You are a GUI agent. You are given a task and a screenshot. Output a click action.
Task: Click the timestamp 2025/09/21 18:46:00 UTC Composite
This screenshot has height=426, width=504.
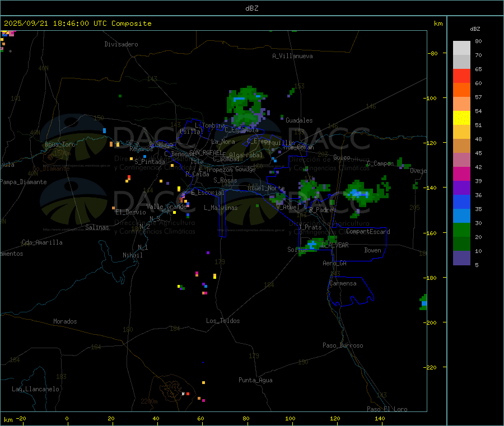[x=77, y=24]
